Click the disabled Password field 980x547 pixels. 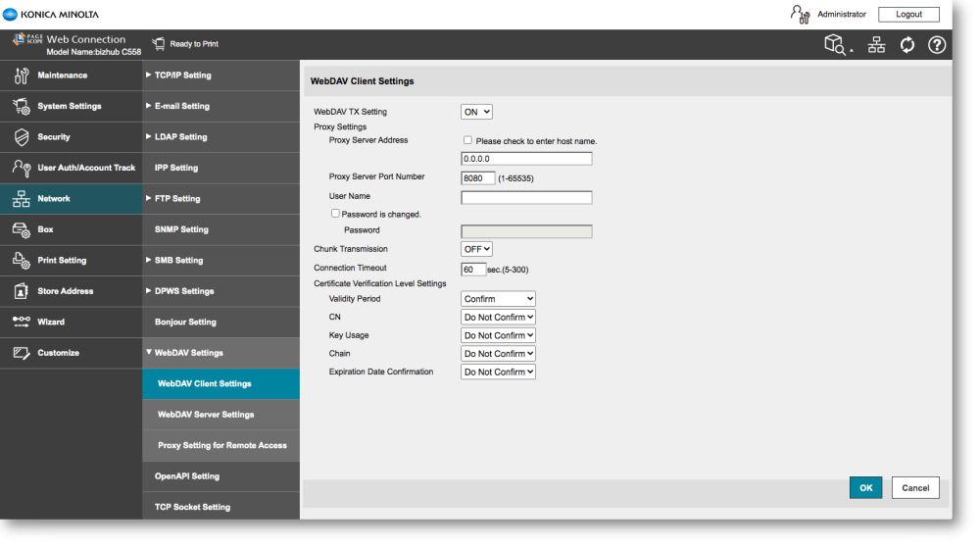click(526, 231)
